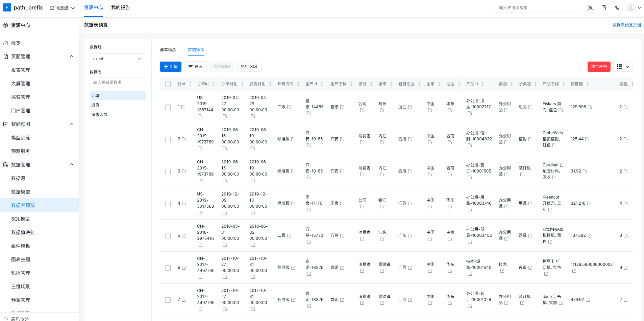
Task: Check the row 2 checkbox
Action: (168, 139)
